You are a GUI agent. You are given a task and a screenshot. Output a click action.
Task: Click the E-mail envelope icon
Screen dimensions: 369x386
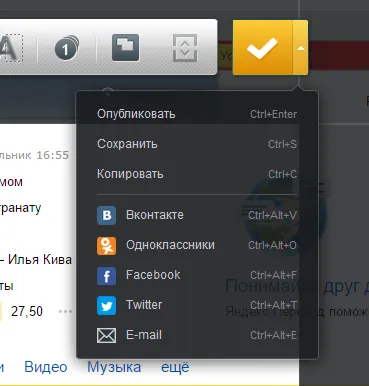(x=107, y=335)
